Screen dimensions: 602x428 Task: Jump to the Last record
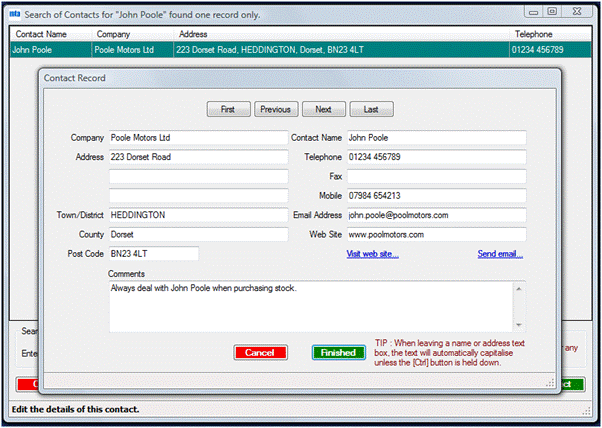click(371, 109)
